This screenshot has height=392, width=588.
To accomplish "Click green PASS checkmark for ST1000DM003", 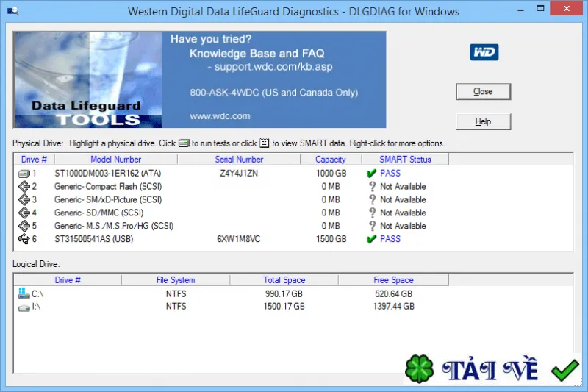I will (x=371, y=174).
